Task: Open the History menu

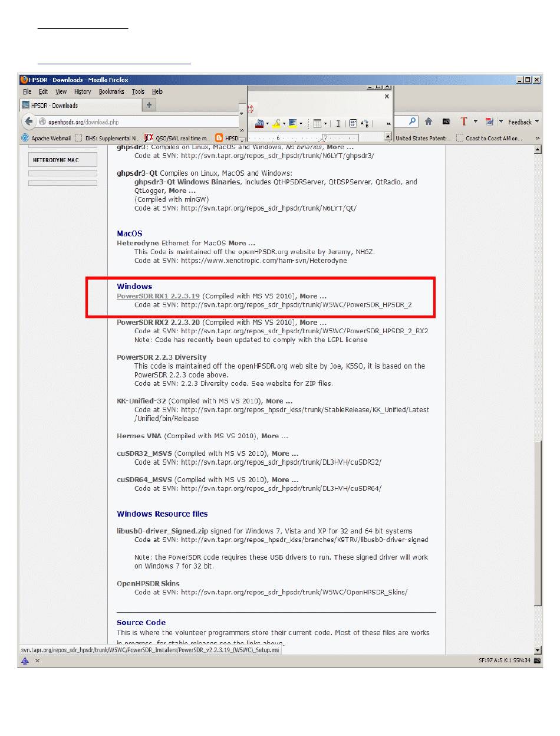Action: click(83, 91)
